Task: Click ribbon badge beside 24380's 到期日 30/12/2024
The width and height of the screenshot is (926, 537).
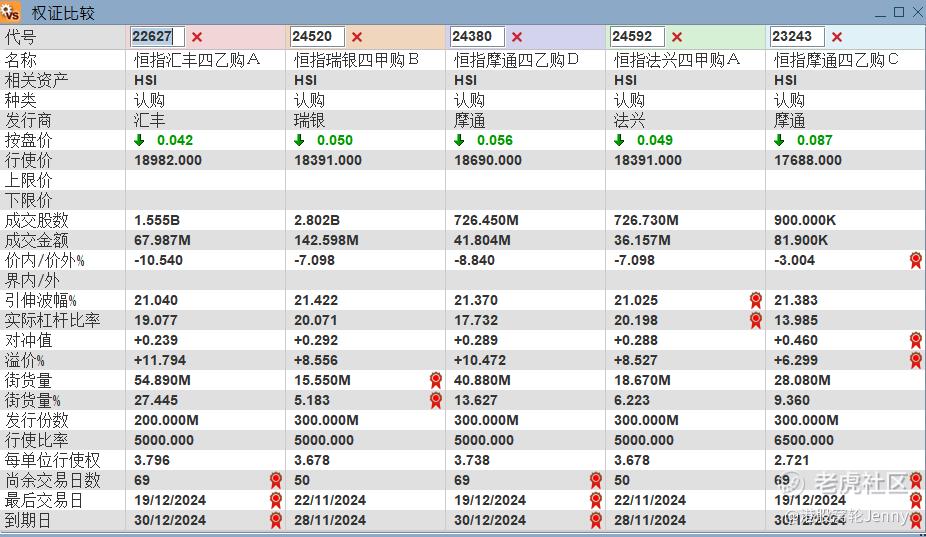Action: (x=595, y=520)
